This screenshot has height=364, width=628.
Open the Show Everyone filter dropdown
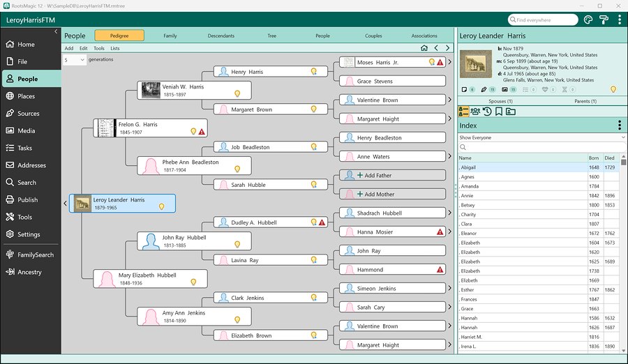[x=542, y=137]
